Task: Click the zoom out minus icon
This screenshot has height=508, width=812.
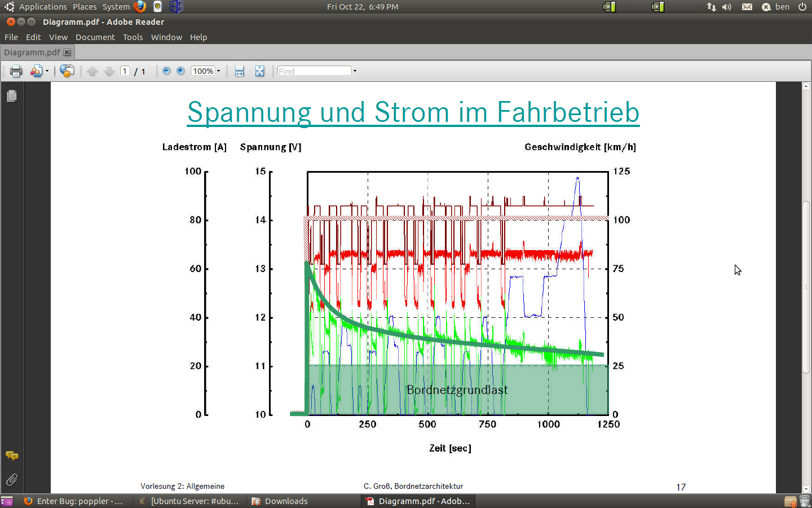Action: tap(166, 71)
